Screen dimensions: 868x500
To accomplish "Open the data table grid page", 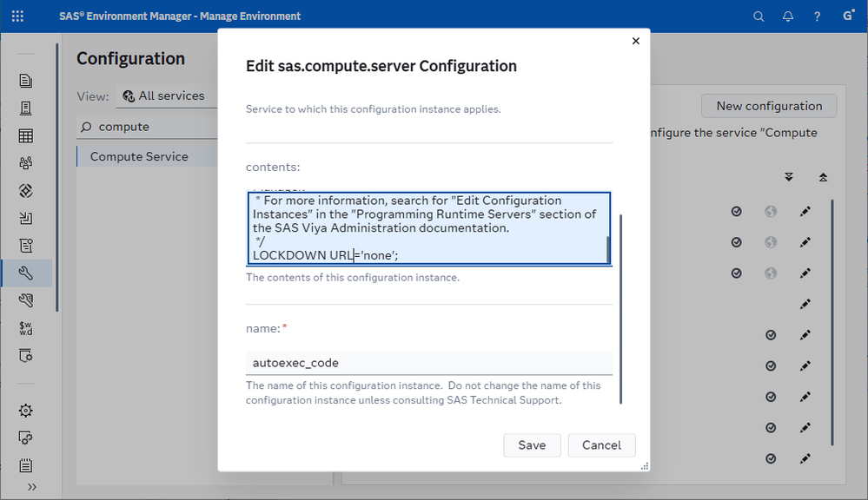I will [25, 135].
